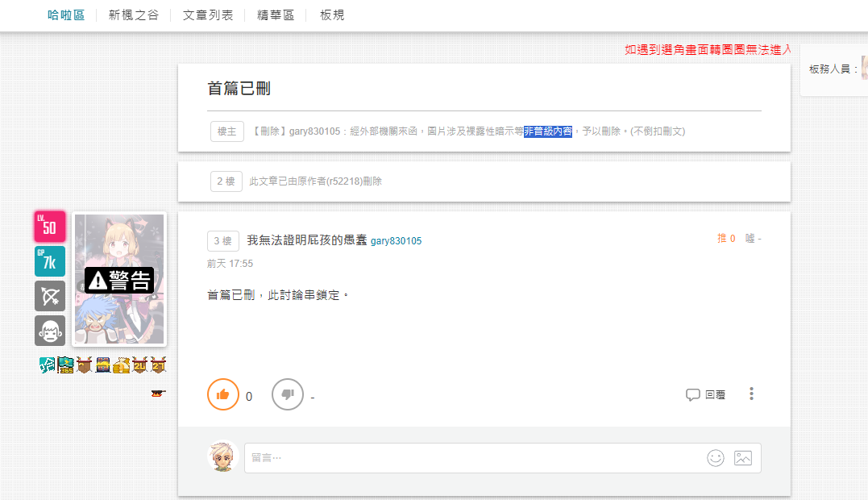Click the pink LV 50 level badge
868x500 pixels.
(50, 227)
